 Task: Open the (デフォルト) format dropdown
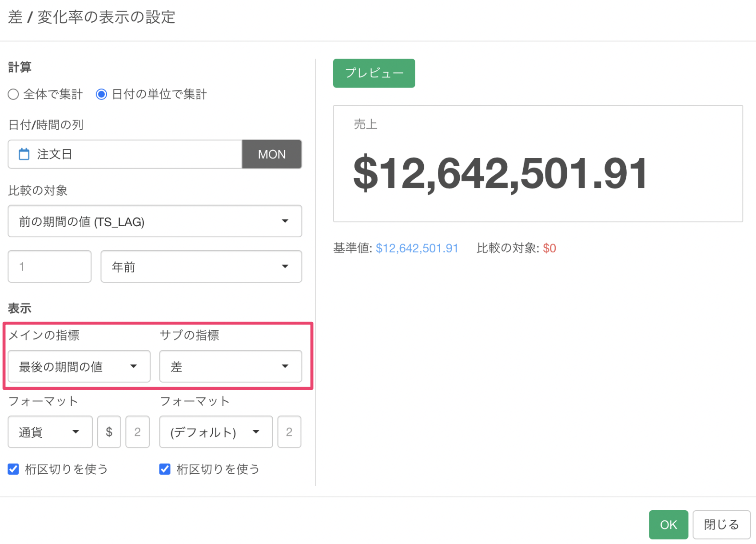[x=216, y=432]
